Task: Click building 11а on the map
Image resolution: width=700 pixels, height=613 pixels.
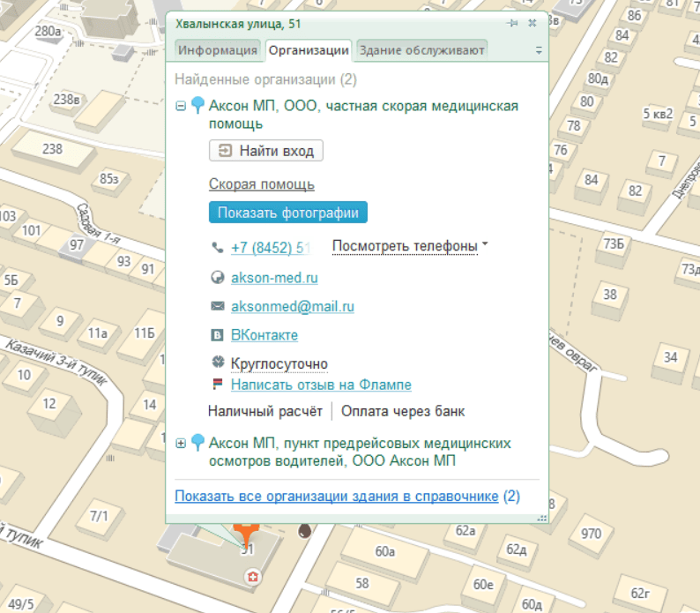Action: [x=97, y=333]
